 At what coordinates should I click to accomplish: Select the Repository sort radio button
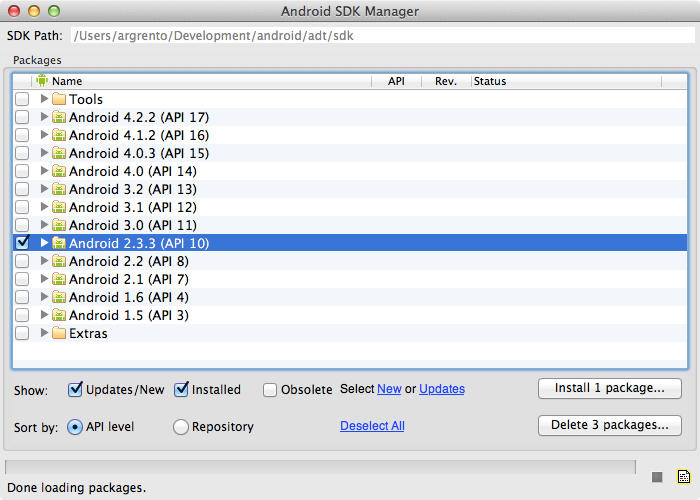point(181,427)
